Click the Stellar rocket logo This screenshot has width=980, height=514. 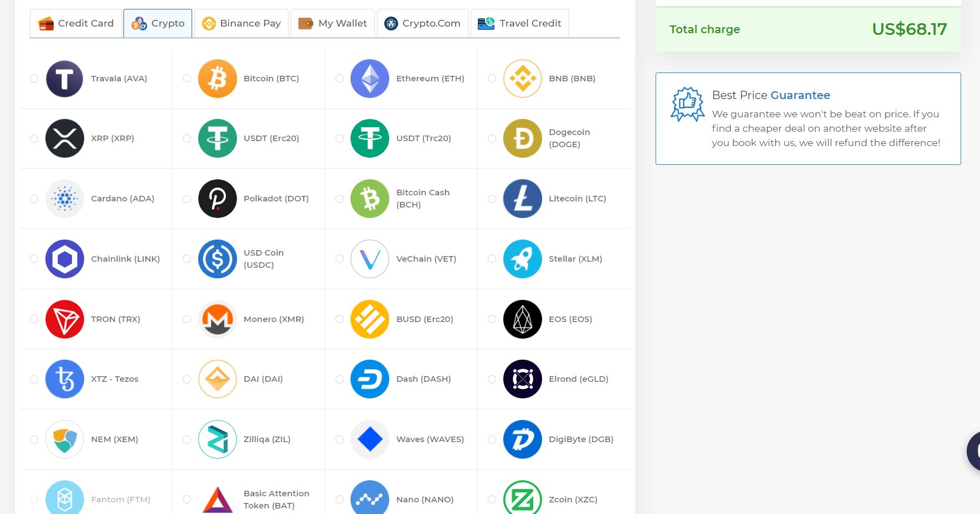tap(523, 259)
